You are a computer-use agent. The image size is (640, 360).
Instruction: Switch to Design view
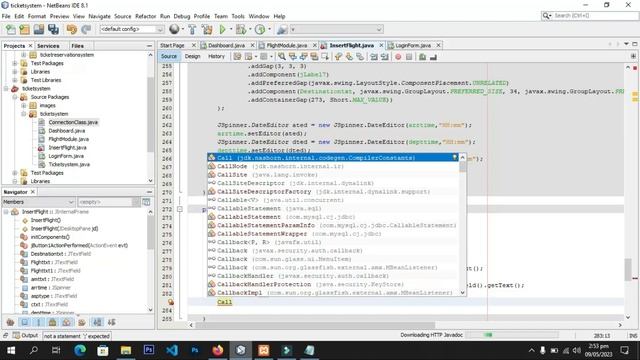coord(192,56)
